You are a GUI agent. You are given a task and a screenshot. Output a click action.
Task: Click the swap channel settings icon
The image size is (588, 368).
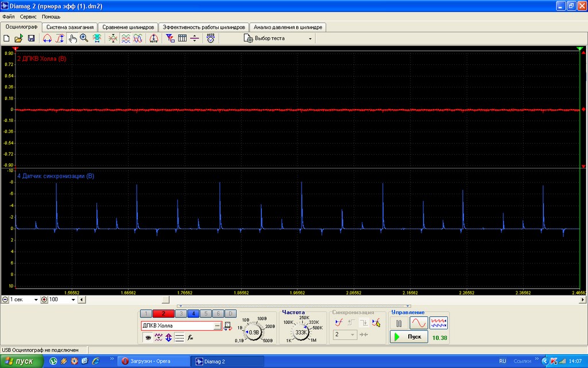tap(227, 327)
